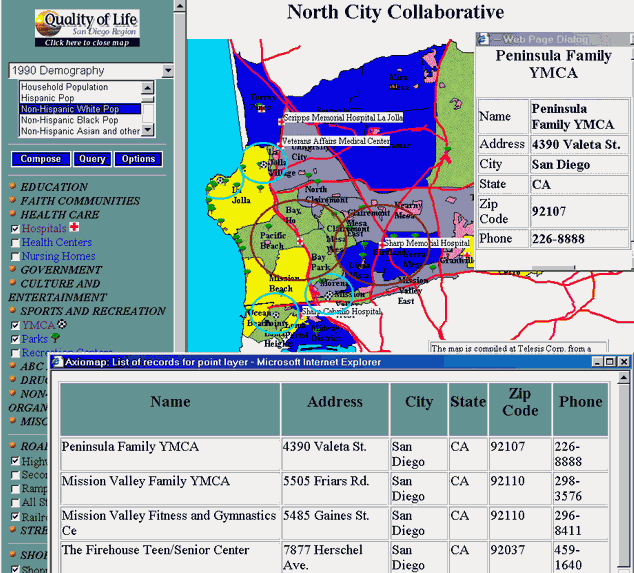Image resolution: width=634 pixels, height=573 pixels.
Task: Expand the EDUCATION category
Action: 54,187
